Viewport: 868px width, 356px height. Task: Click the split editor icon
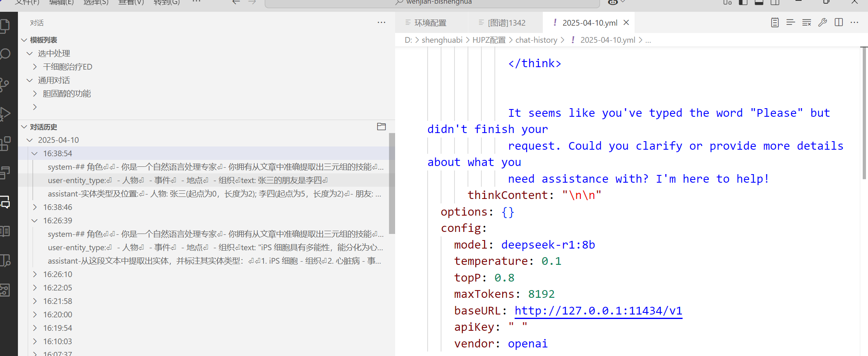coord(839,23)
